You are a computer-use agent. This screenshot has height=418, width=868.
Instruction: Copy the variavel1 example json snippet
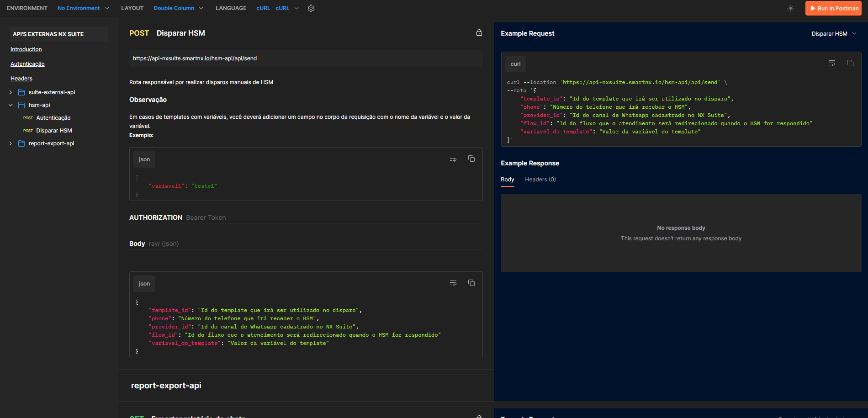point(471,159)
